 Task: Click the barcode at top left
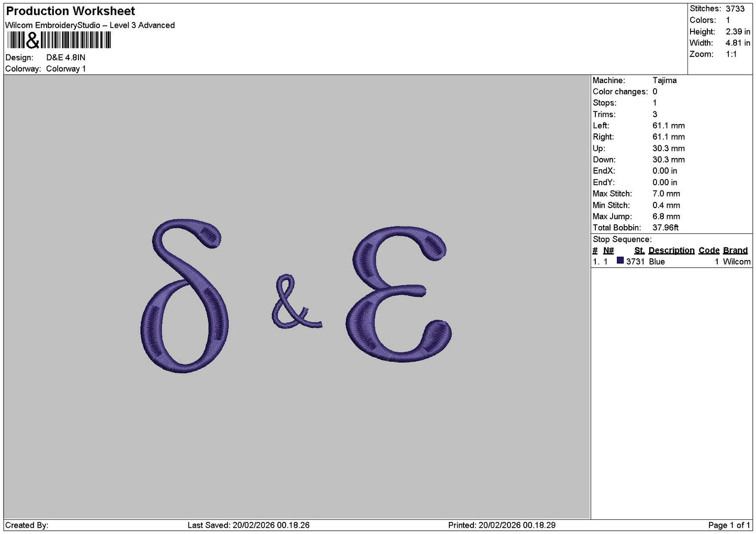pos(59,40)
